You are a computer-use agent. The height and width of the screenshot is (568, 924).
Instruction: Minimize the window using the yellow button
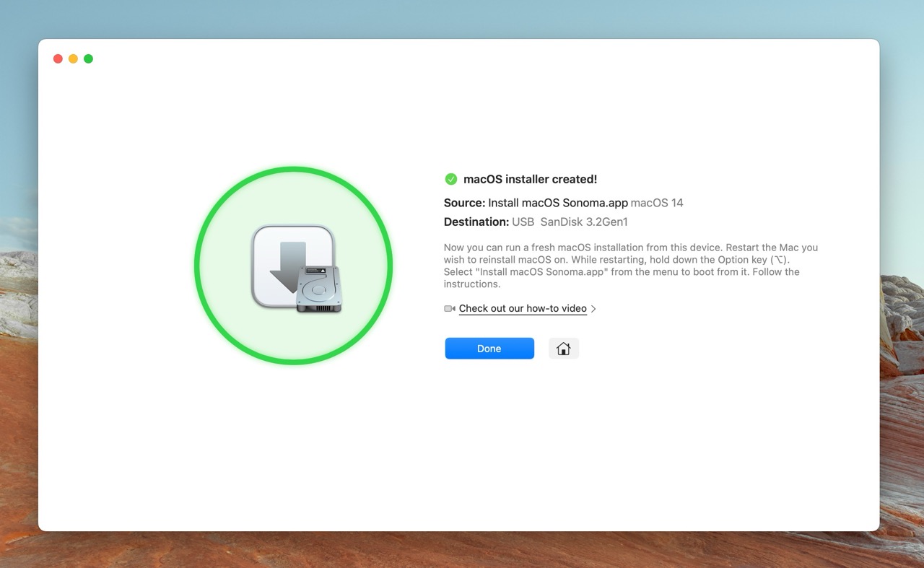[x=73, y=58]
